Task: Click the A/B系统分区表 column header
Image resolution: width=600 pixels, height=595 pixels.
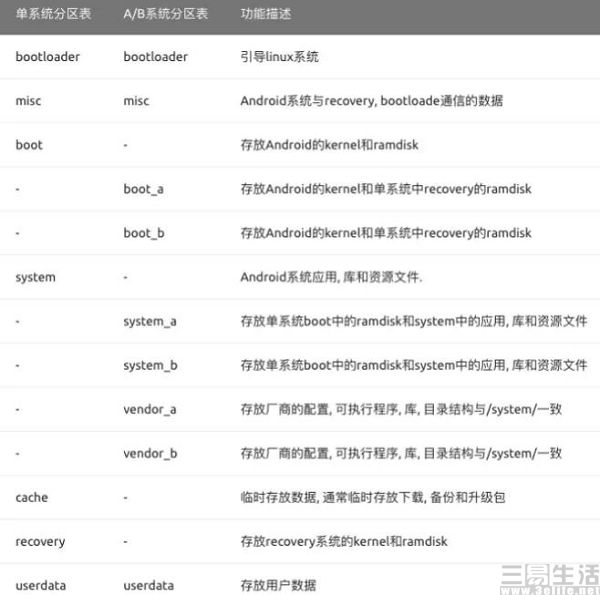Action: [x=165, y=14]
